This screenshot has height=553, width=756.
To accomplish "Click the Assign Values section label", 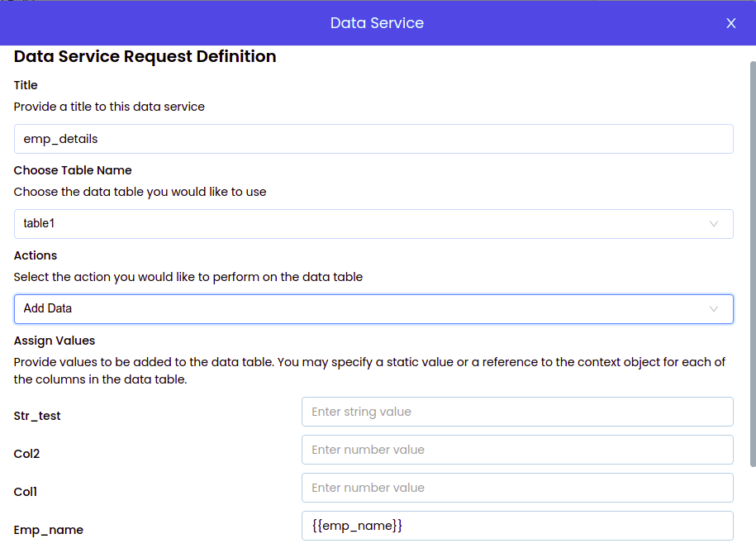I will tap(54, 341).
